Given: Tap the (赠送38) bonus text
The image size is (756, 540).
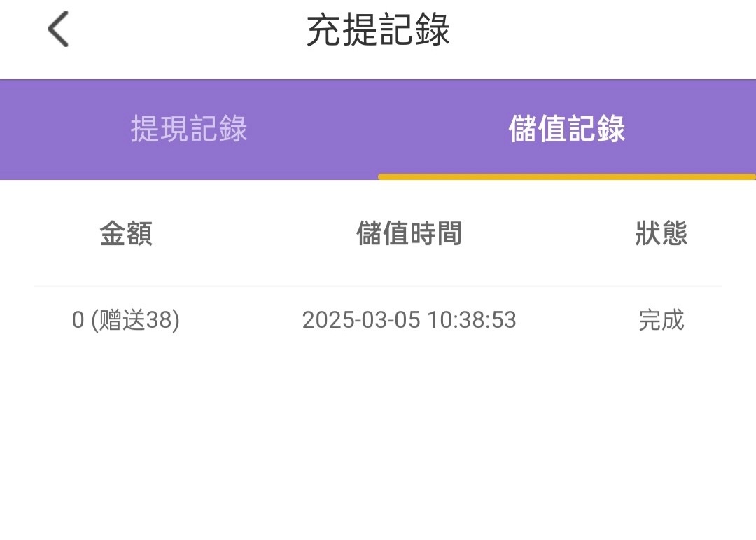Looking at the screenshot, I should click(135, 321).
